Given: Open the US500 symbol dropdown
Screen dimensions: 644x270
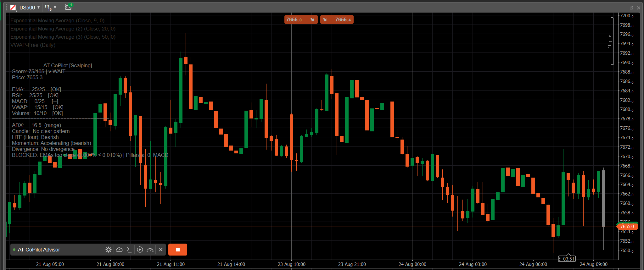Looking at the screenshot, I should [x=30, y=8].
